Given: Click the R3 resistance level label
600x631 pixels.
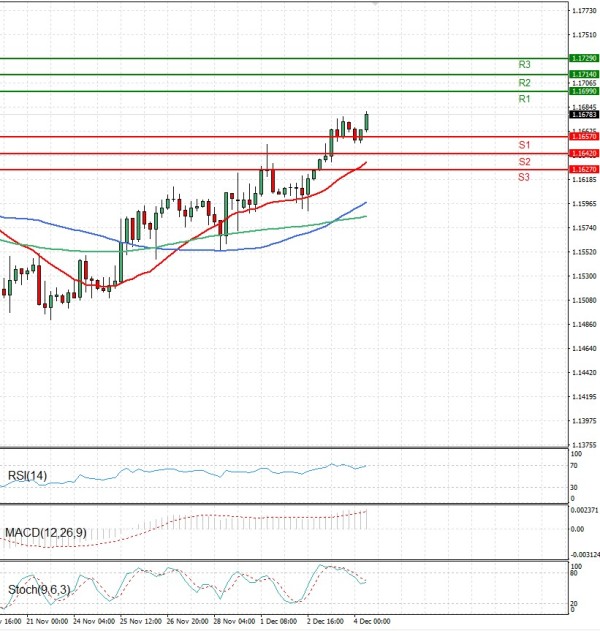Looking at the screenshot, I should click(x=524, y=64).
